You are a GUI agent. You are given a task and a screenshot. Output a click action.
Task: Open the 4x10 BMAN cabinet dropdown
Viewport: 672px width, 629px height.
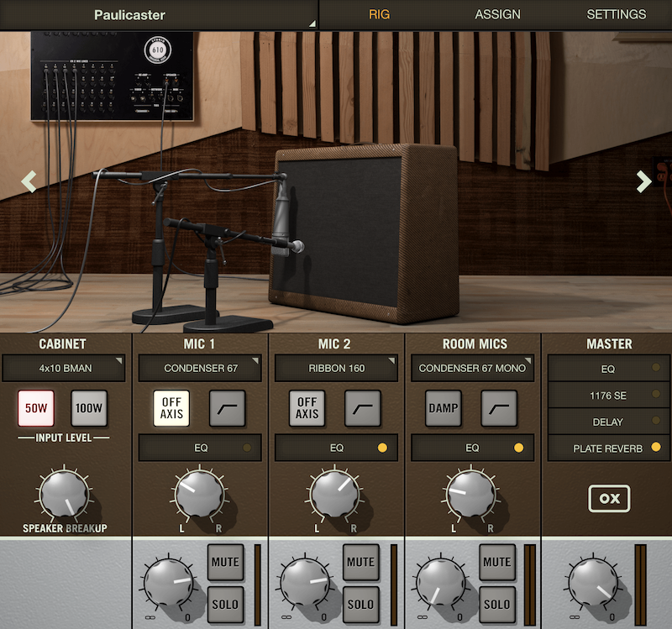64,368
